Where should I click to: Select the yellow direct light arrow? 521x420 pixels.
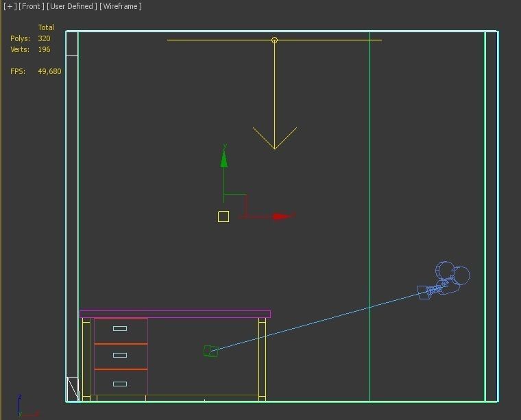click(275, 95)
